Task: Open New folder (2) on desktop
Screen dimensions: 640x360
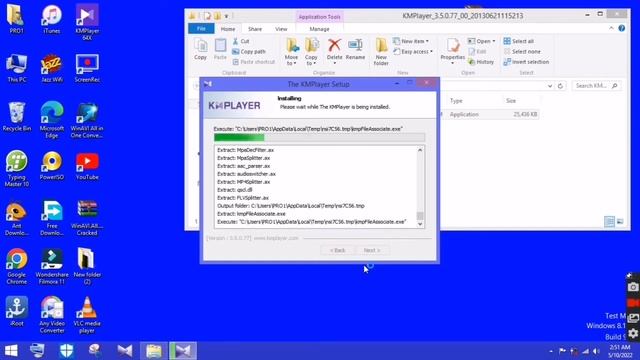Action: click(x=87, y=266)
